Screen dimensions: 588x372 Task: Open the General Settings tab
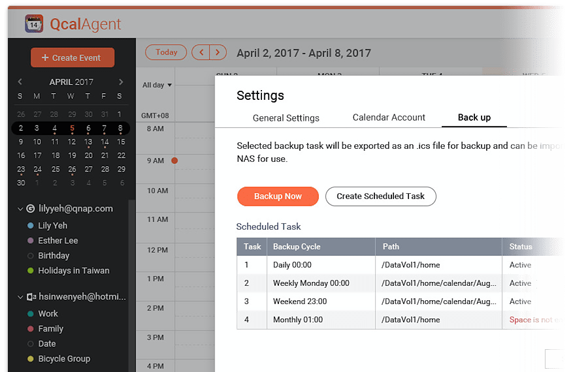(286, 118)
